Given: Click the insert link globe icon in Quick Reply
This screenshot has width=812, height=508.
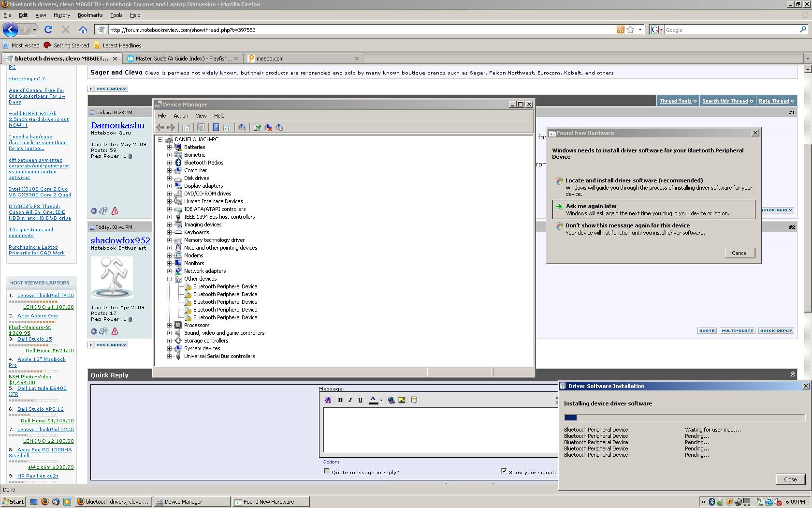Looking at the screenshot, I should (391, 400).
